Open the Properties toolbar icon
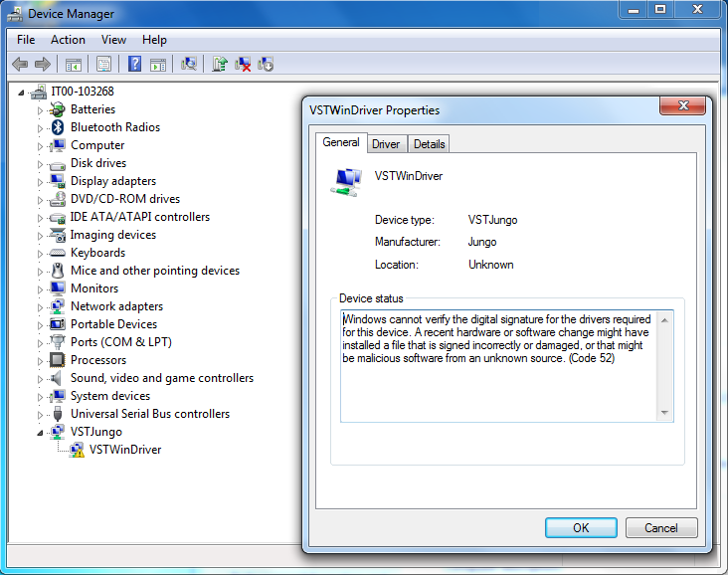 click(104, 64)
